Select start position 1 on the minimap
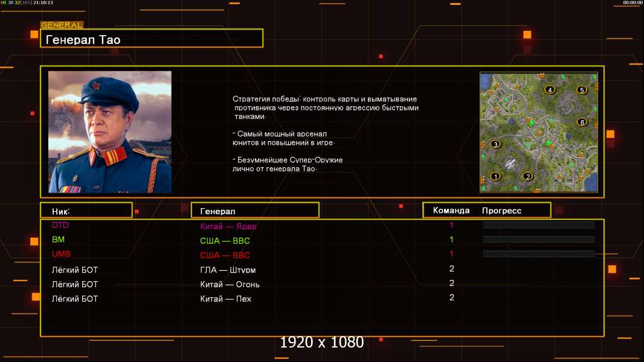 tap(495, 176)
